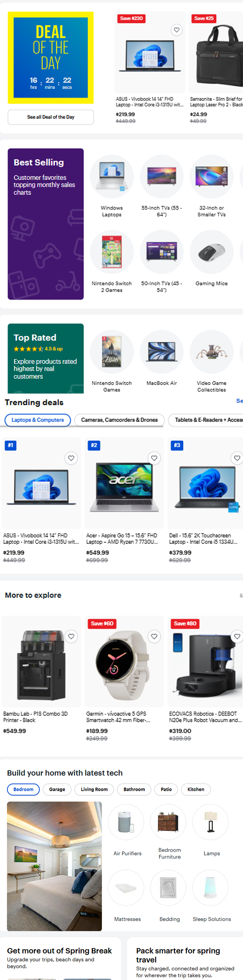The image size is (243, 980).
Task: Select the Kitchen room tab
Action: [196, 789]
